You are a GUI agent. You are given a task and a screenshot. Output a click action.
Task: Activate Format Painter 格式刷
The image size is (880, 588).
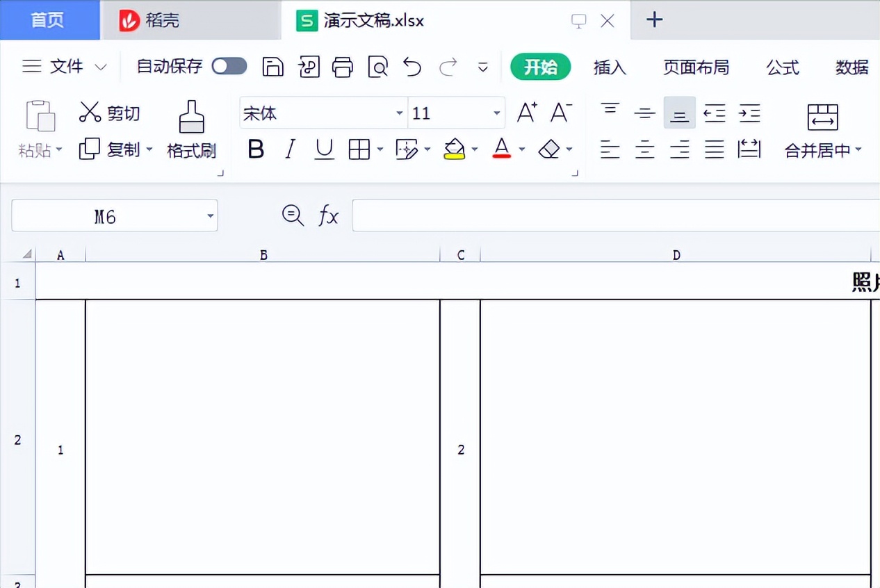(x=191, y=130)
